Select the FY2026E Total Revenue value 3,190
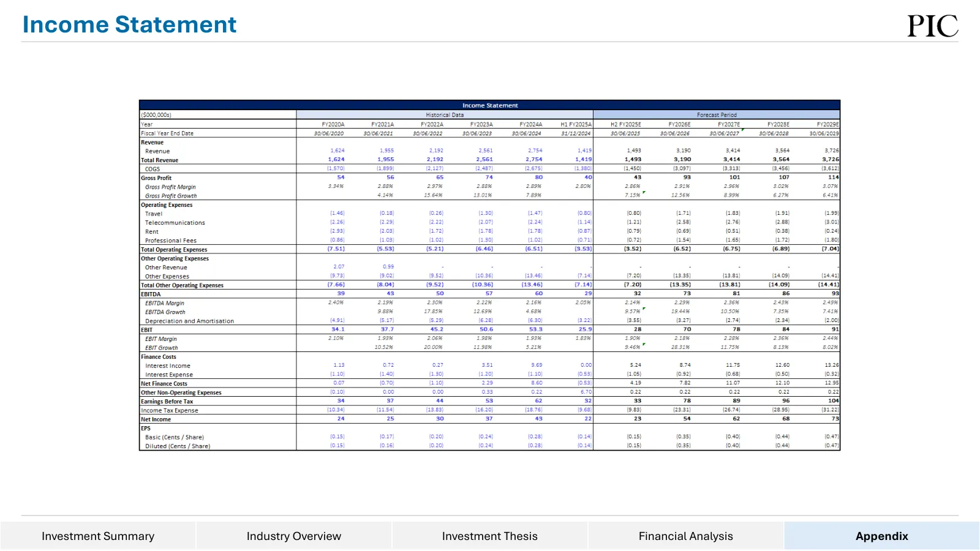This screenshot has width=980, height=551. (x=682, y=159)
